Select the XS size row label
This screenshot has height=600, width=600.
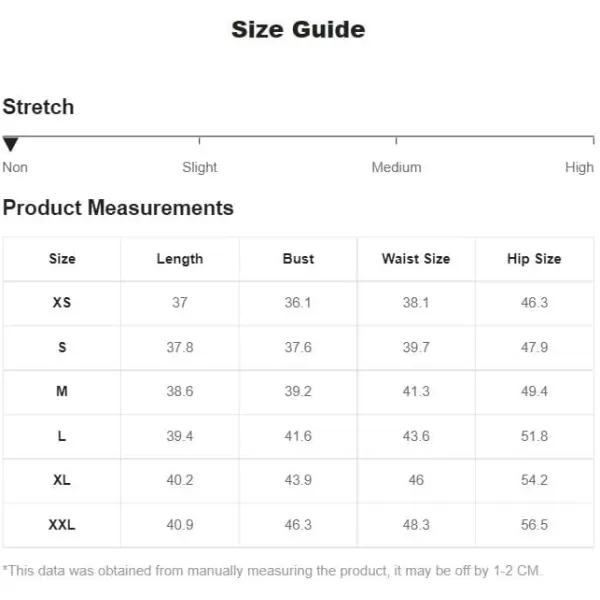click(x=62, y=303)
